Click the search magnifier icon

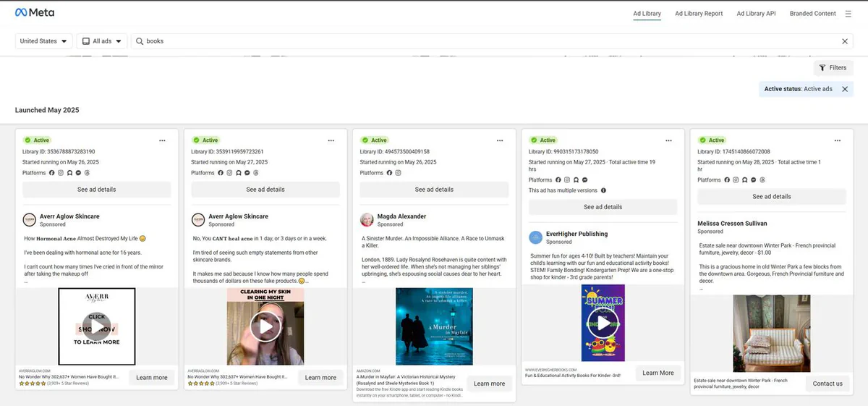[140, 41]
